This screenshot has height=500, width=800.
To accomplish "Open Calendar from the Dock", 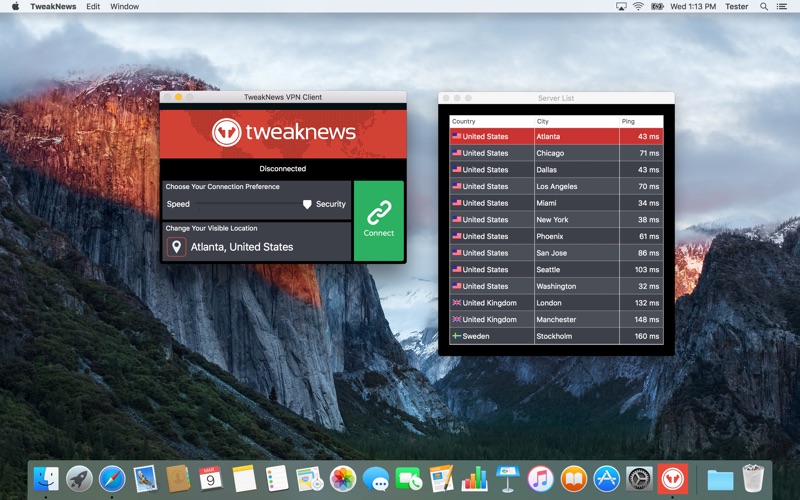I will point(211,479).
